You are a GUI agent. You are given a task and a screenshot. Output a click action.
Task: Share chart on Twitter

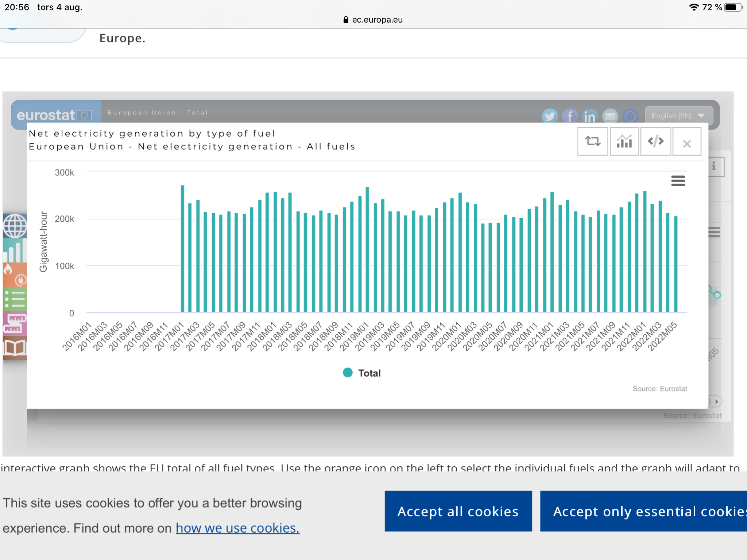point(550,116)
